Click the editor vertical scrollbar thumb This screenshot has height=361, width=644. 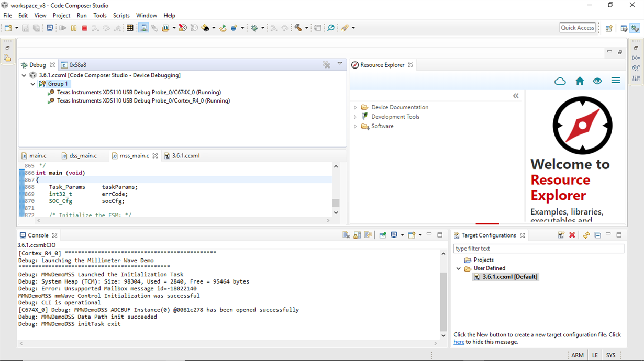coord(336,203)
